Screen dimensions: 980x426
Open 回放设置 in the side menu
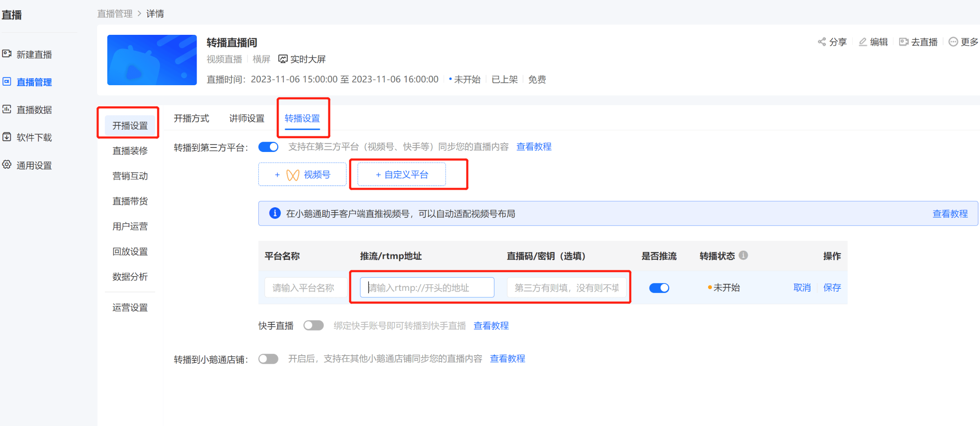[130, 252]
